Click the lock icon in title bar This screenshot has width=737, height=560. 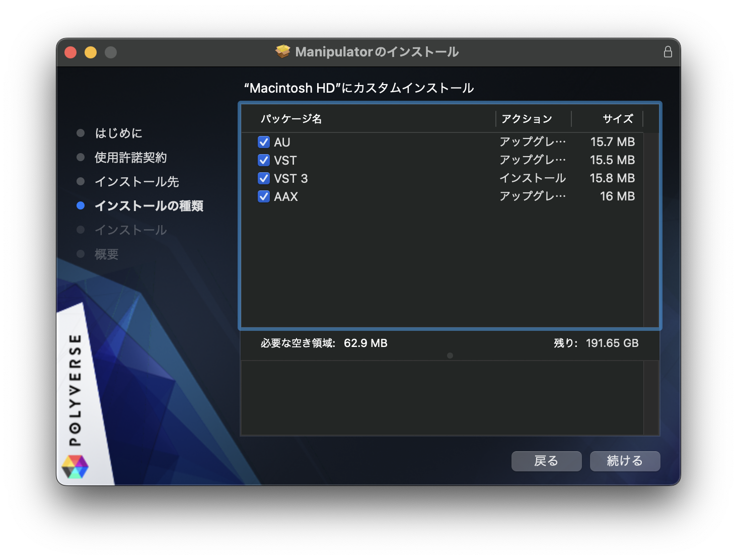pyautogui.click(x=668, y=52)
